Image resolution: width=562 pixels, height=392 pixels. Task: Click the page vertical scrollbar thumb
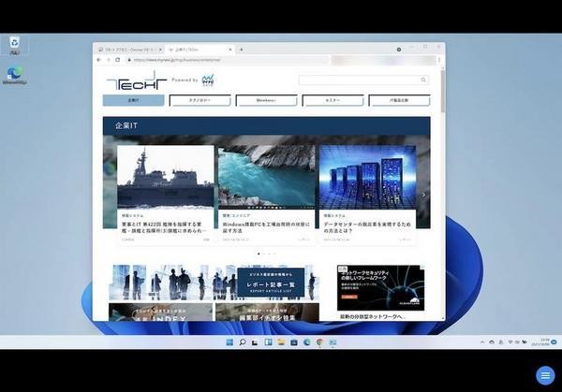click(443, 91)
